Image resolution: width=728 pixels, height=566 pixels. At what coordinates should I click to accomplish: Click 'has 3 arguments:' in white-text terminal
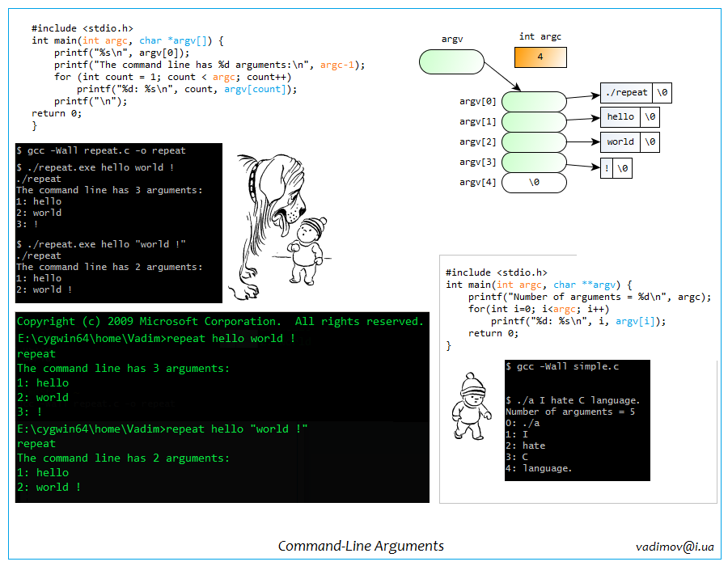[158, 190]
